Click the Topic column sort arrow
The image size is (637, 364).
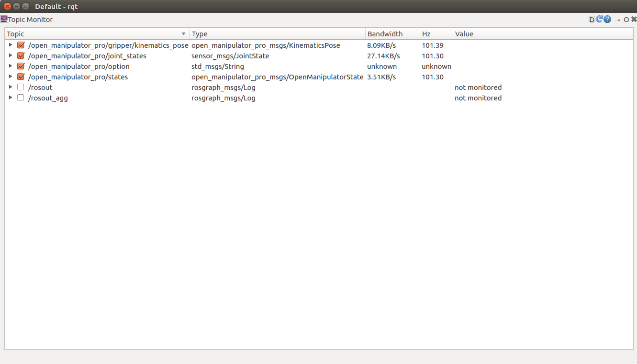[x=183, y=34]
